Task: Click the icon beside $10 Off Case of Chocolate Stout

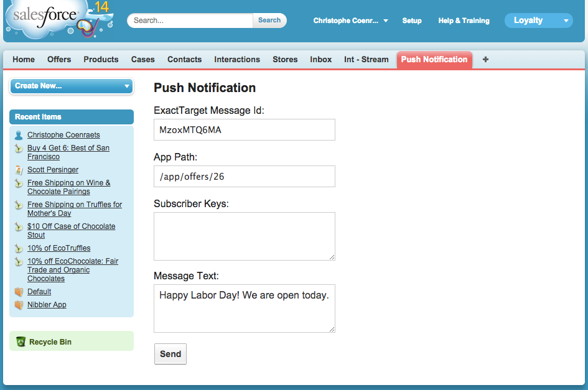Action: tap(19, 226)
